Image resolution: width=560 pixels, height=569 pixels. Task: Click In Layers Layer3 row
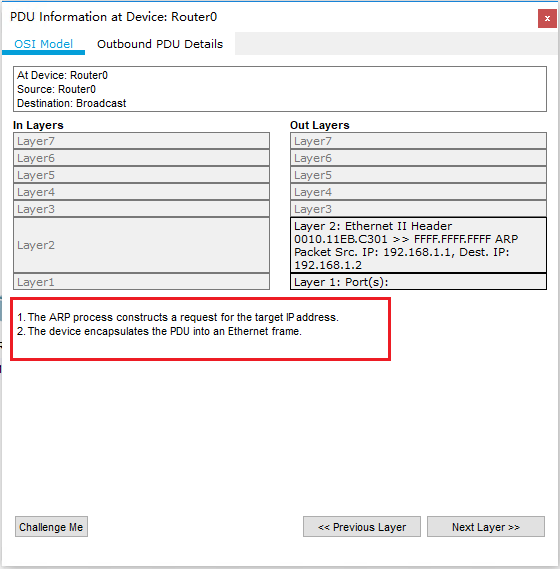142,209
